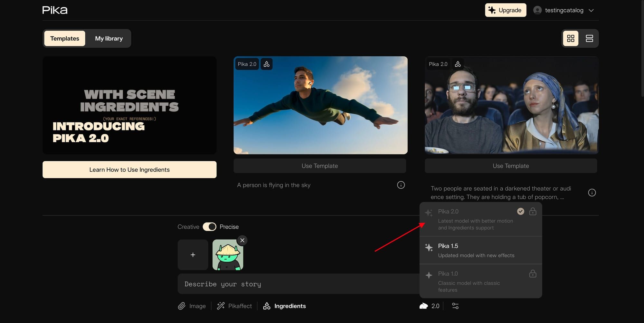This screenshot has height=323, width=644.
Task: Show info for the theater prompt
Action: [592, 193]
